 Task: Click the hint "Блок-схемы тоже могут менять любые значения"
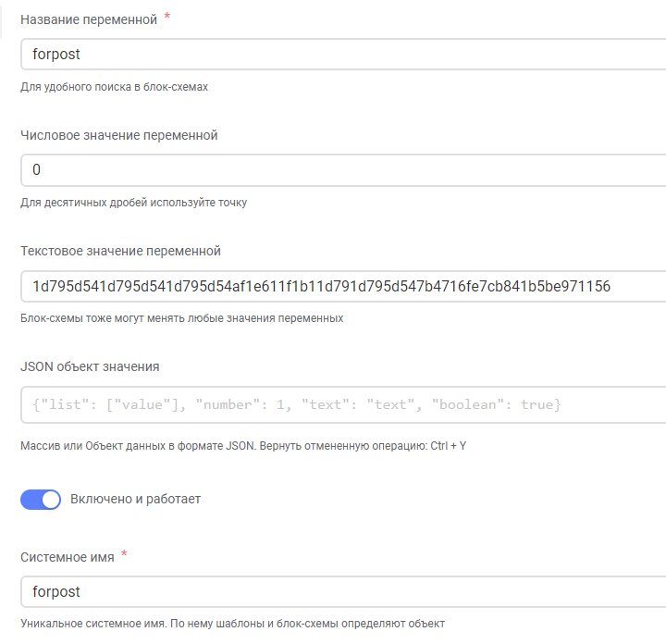[x=182, y=318]
